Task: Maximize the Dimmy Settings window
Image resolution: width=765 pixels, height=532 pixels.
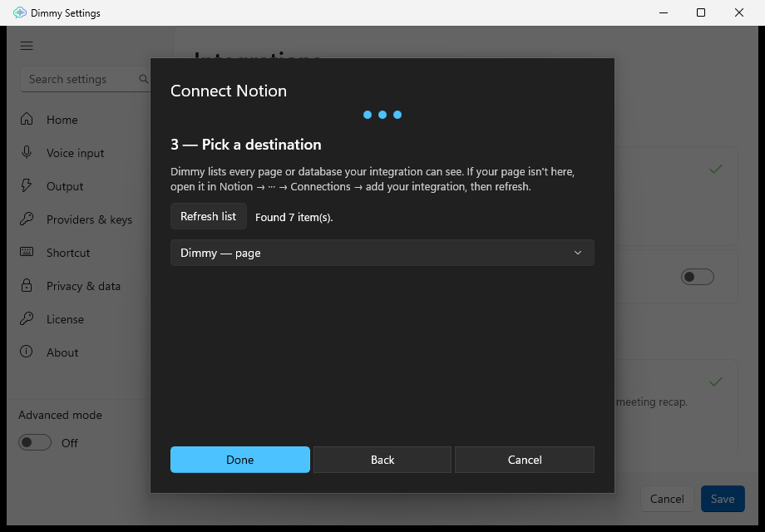Action: 701,12
